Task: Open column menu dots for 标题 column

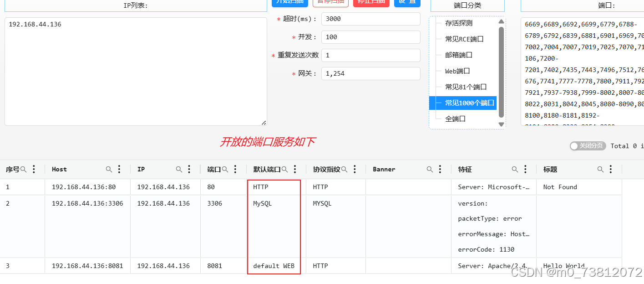Action: tap(611, 169)
